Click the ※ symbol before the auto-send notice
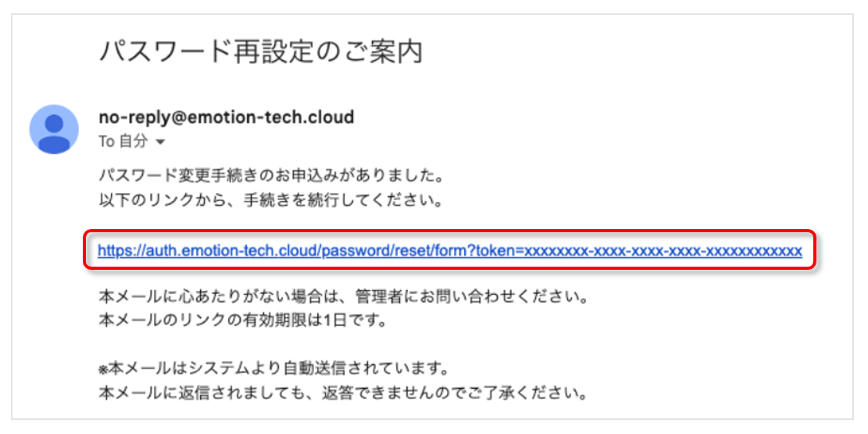The width and height of the screenshot is (868, 434). click(x=102, y=368)
